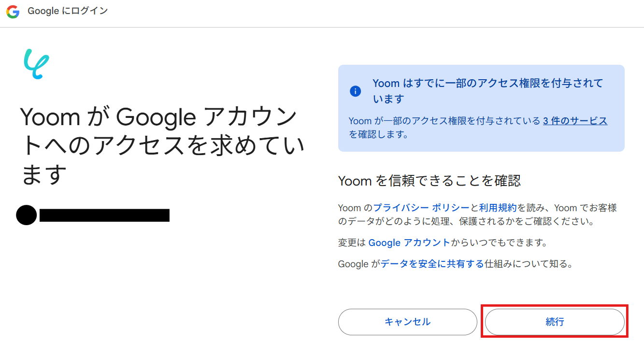The image size is (644, 344).
Task: Click the Yoom app logo
Action: pos(37,63)
